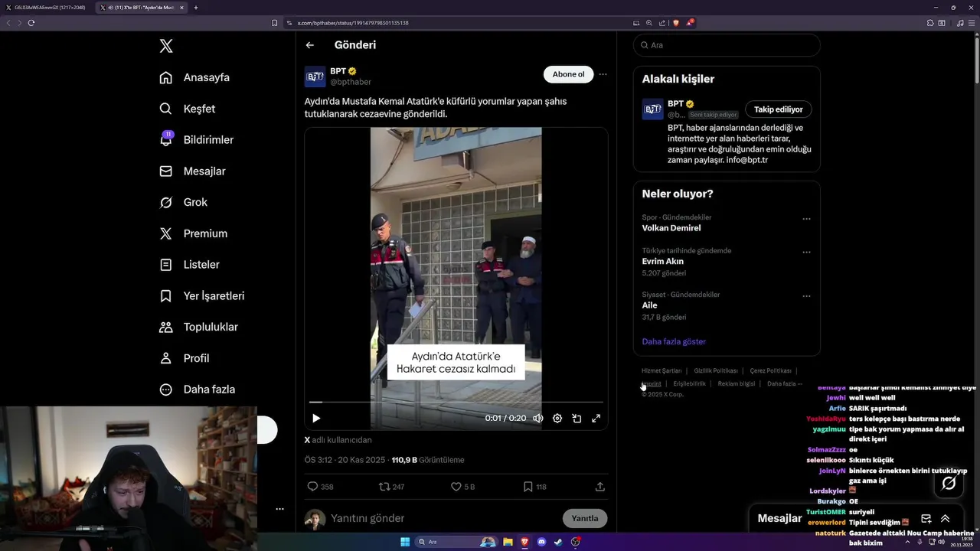
Task: Open Premium in the sidebar
Action: pos(193,233)
